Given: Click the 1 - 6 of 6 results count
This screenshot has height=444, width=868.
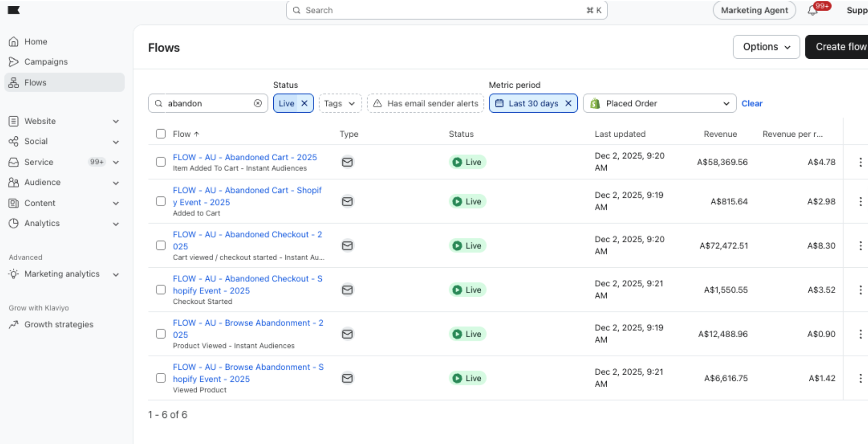Looking at the screenshot, I should [x=167, y=415].
